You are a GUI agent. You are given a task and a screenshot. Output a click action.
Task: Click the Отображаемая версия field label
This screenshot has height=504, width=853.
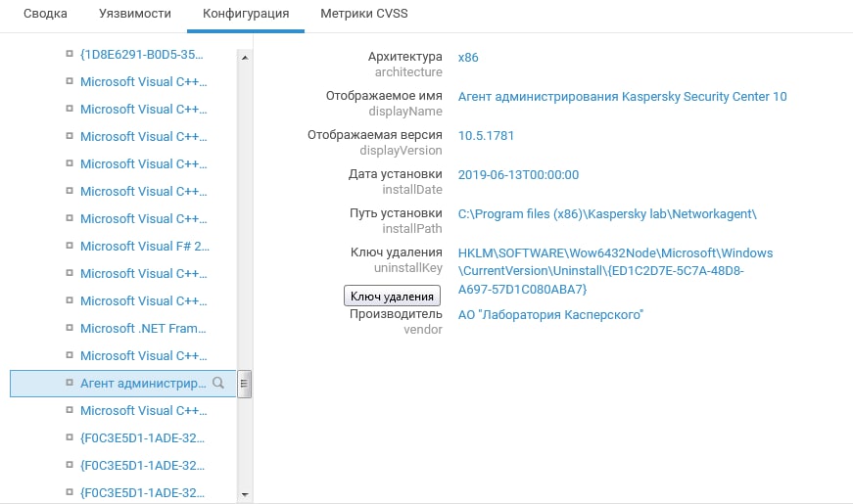375,135
